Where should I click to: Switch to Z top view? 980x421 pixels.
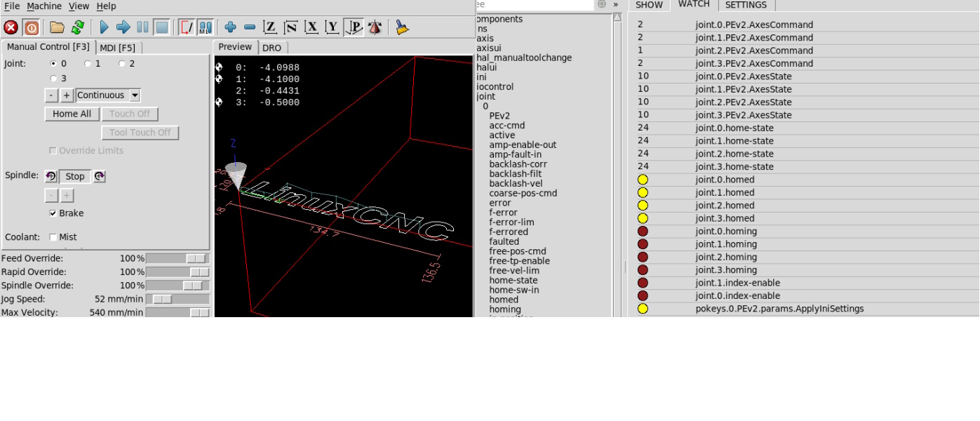270,27
